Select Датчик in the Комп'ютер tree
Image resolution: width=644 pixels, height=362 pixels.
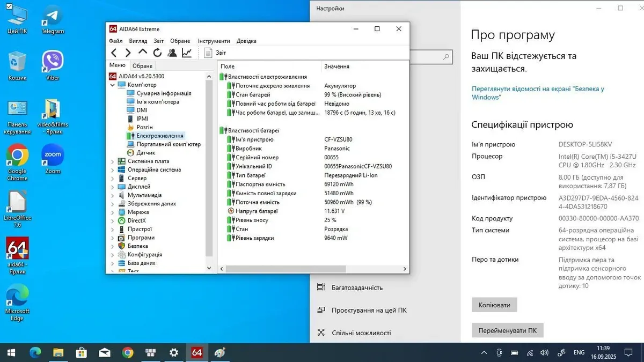145,153
